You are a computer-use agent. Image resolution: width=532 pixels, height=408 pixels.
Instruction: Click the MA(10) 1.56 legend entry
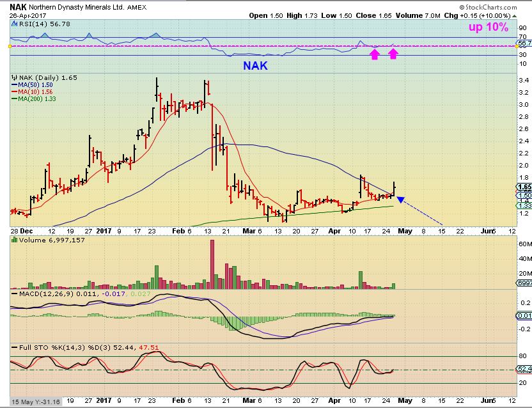pos(32,92)
